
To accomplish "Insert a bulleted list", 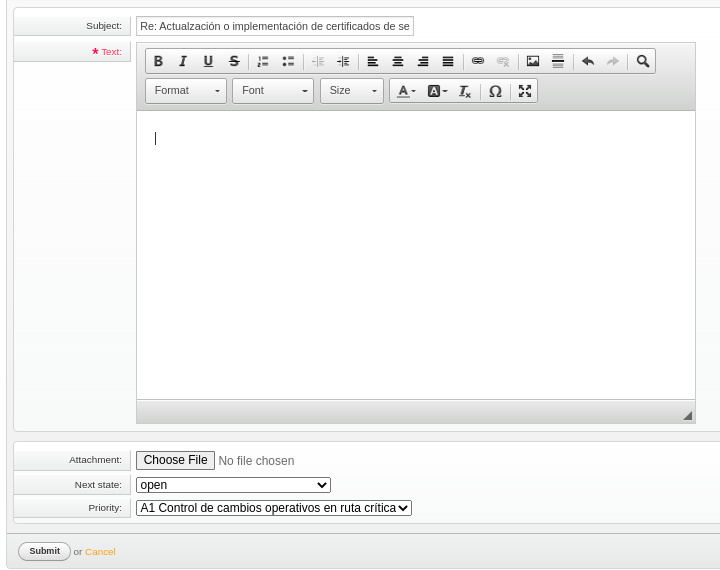I will [x=288, y=61].
